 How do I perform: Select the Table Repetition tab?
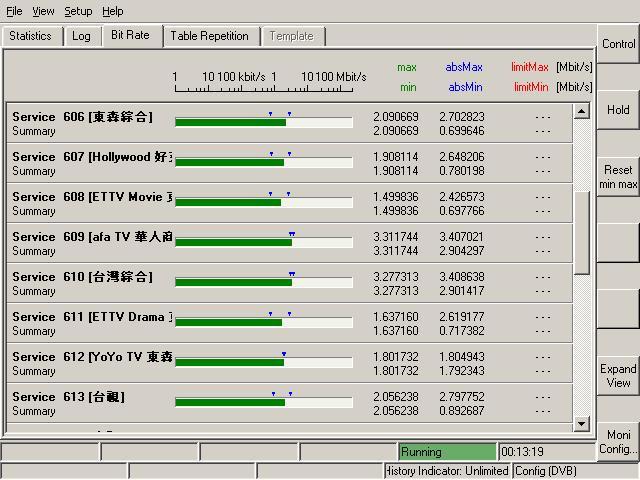209,36
